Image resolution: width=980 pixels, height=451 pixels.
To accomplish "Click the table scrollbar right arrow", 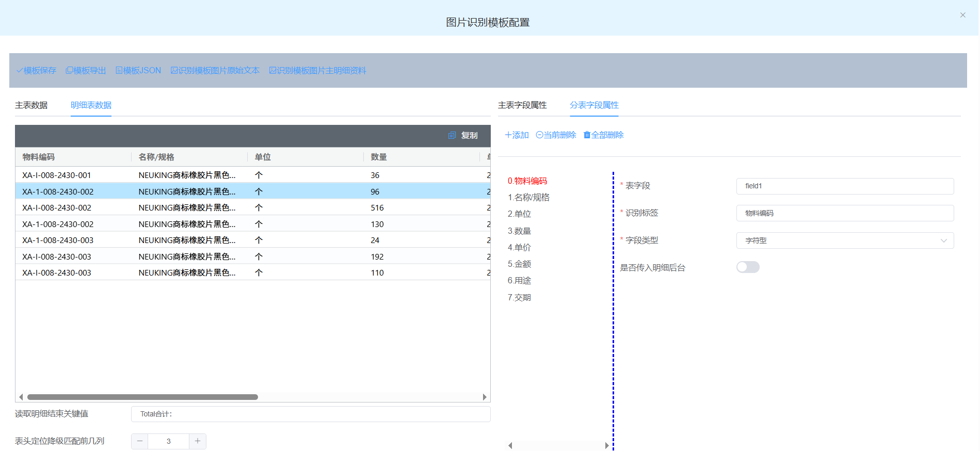I will 485,397.
